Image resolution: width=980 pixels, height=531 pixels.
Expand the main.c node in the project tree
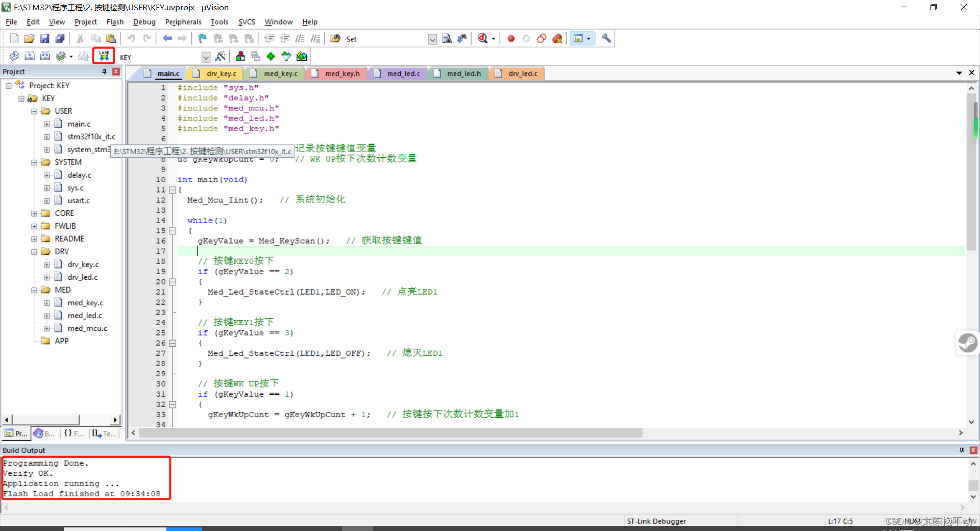(47, 124)
